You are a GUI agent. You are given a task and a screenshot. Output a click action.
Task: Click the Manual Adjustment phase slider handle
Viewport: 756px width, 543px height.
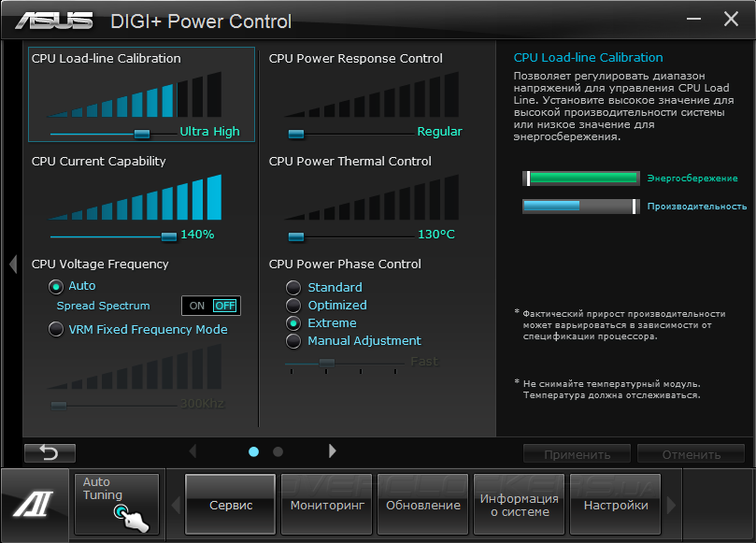point(327,363)
